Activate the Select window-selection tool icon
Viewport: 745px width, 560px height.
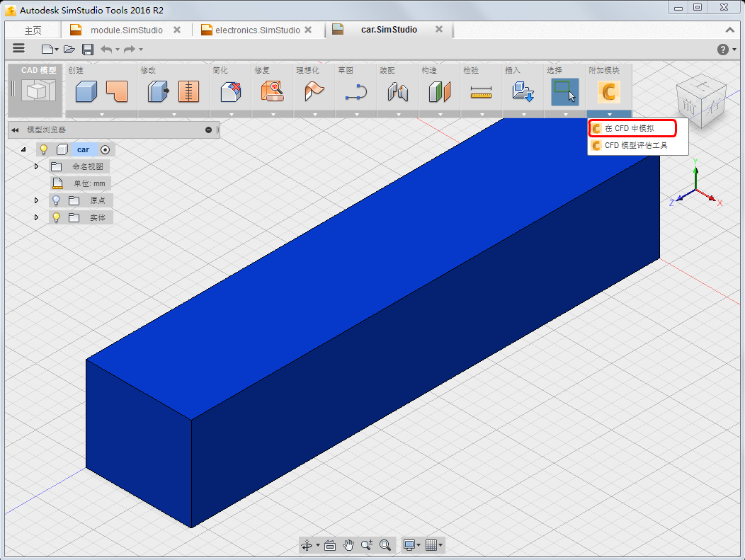565,91
